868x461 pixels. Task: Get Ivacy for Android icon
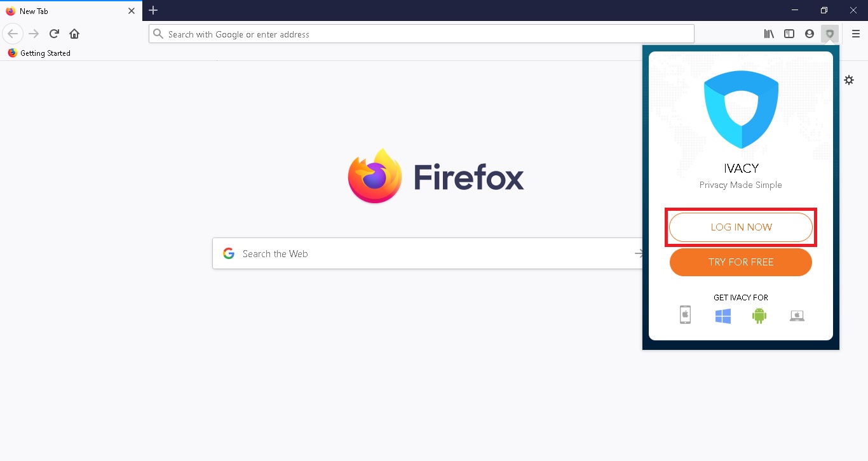(x=759, y=316)
